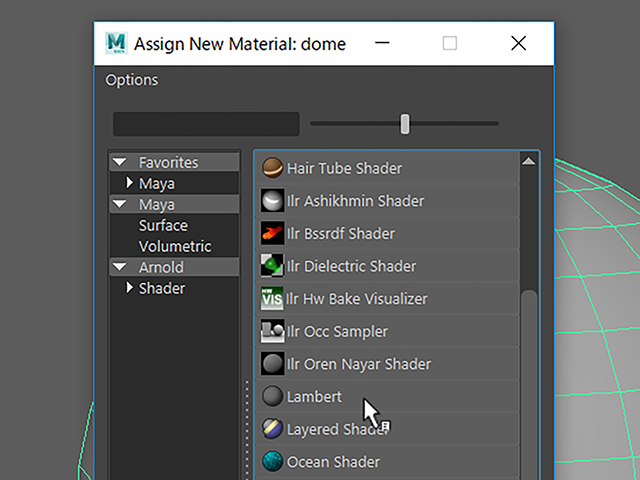
Task: Click the Ilr Dielectric Shader green icon
Action: click(272, 266)
